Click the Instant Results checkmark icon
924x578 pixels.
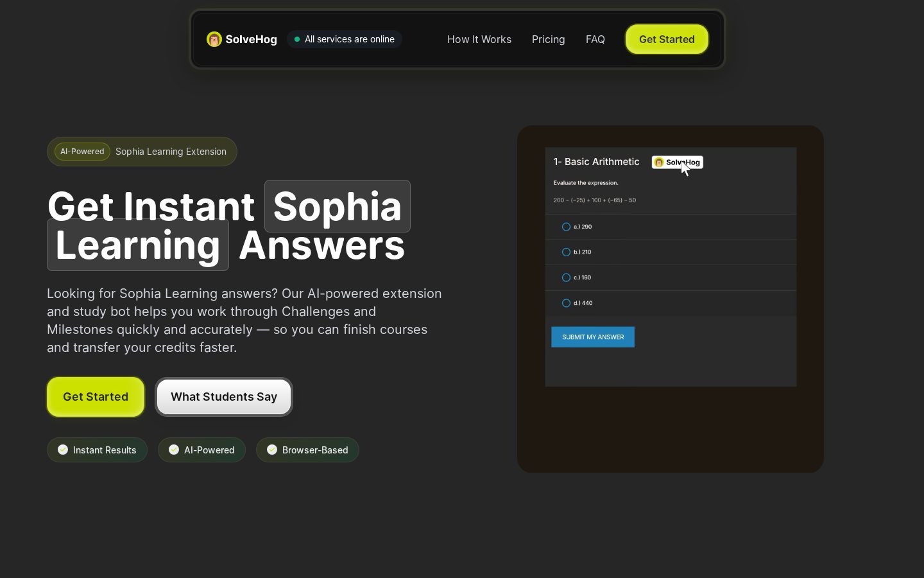click(63, 450)
